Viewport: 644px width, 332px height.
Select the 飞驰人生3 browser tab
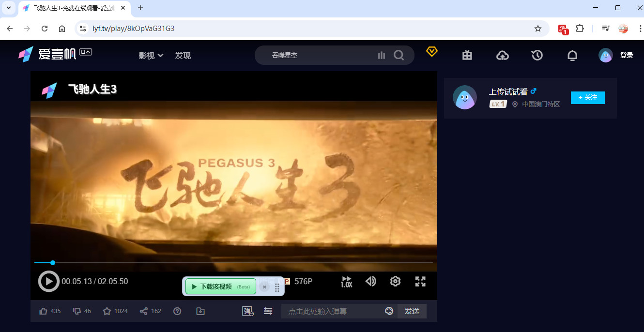75,8
